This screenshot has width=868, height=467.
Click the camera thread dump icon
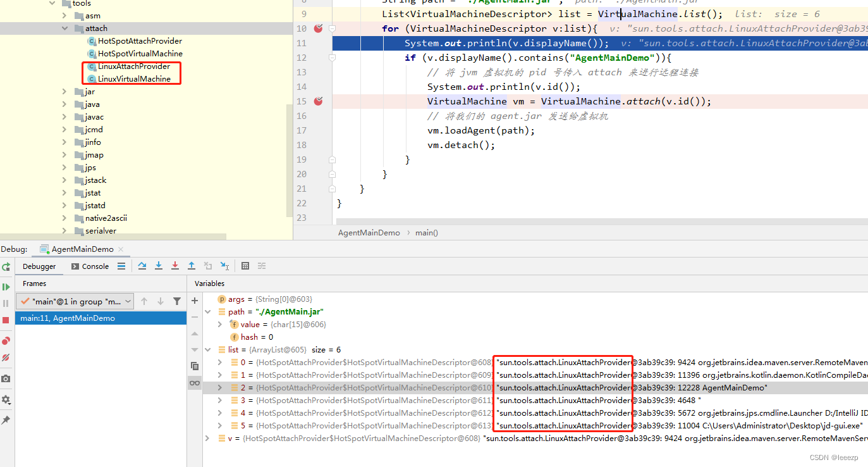pos(6,378)
